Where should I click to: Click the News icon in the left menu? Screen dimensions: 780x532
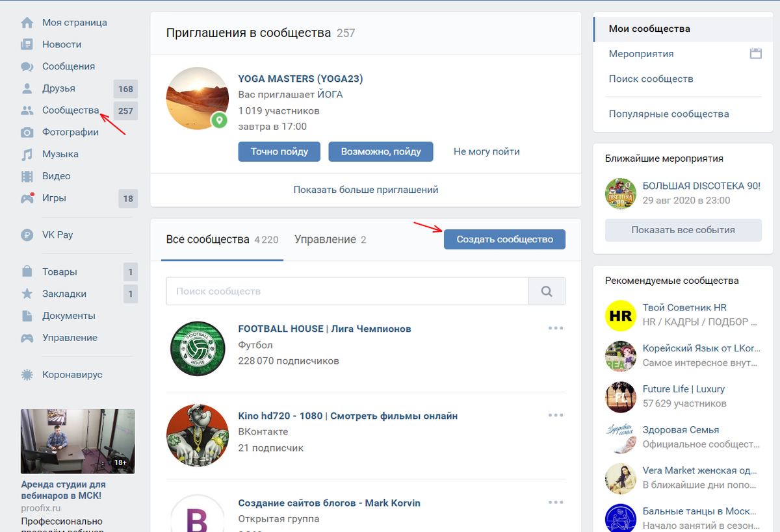pos(27,45)
